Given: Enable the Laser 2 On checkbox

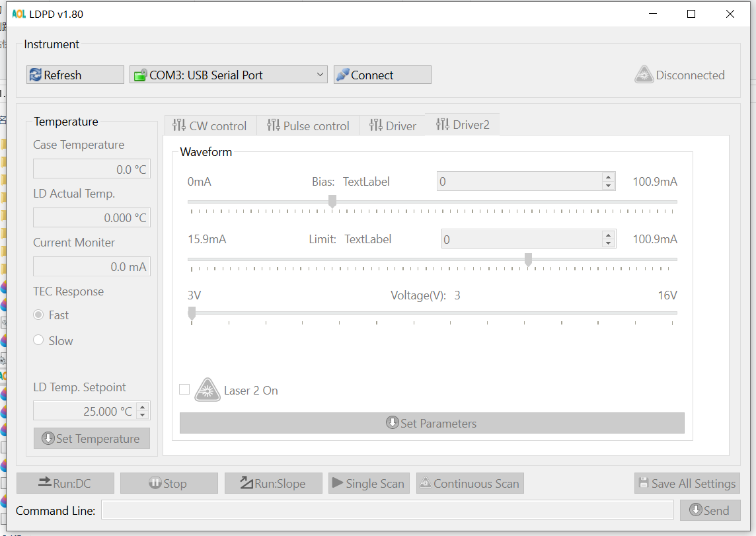Looking at the screenshot, I should [x=184, y=390].
